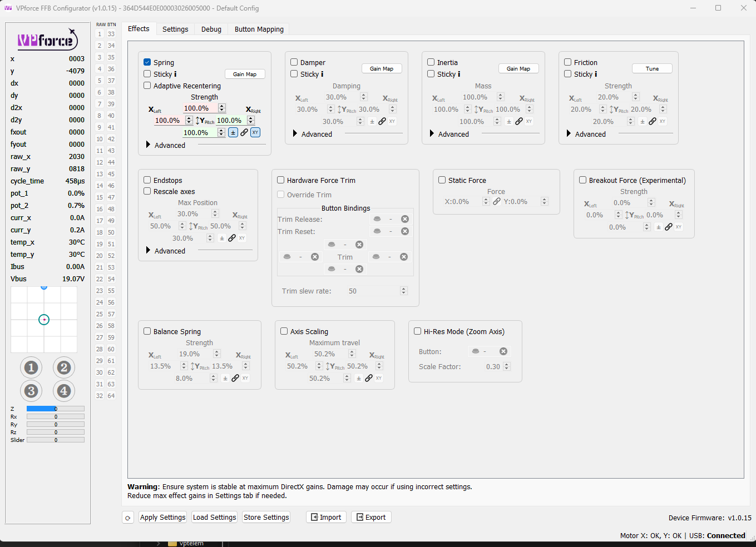Image resolution: width=756 pixels, height=547 pixels.
Task: Click the Inertia XY button
Action: [x=529, y=121]
